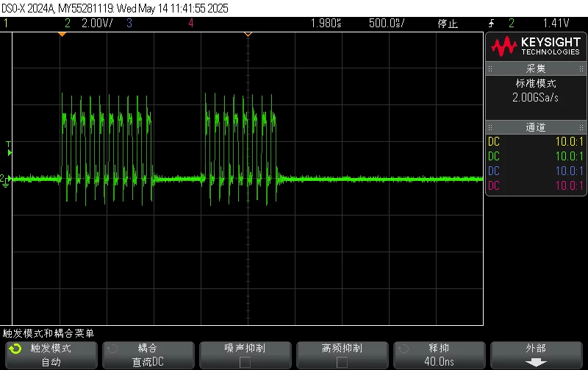
Task: Open the 外部 external trigger submenu
Action: (537, 355)
